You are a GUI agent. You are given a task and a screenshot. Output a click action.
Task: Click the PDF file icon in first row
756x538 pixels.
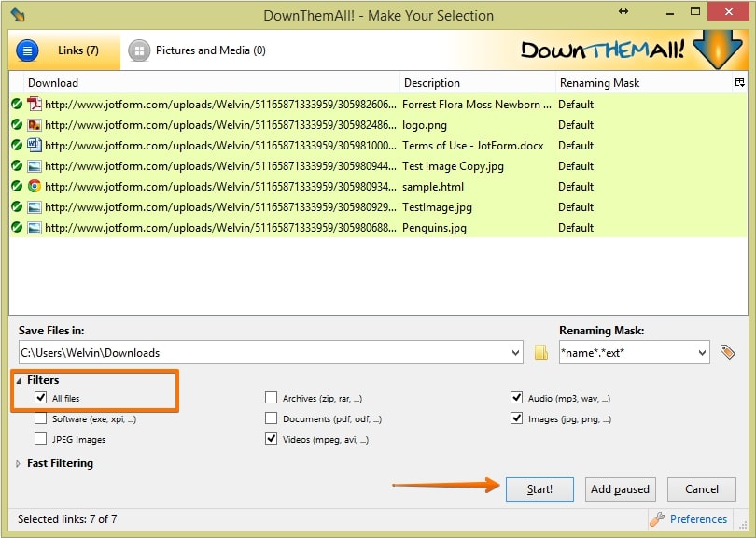coord(35,105)
